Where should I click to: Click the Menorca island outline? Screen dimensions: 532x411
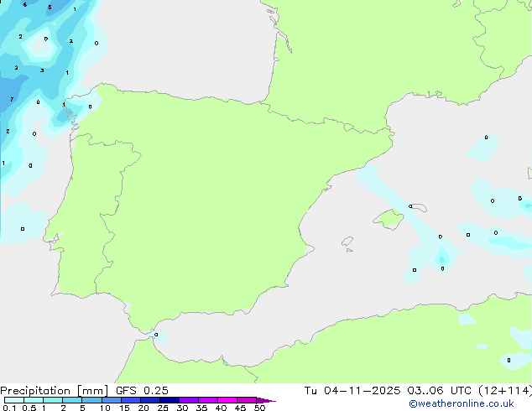(x=419, y=207)
